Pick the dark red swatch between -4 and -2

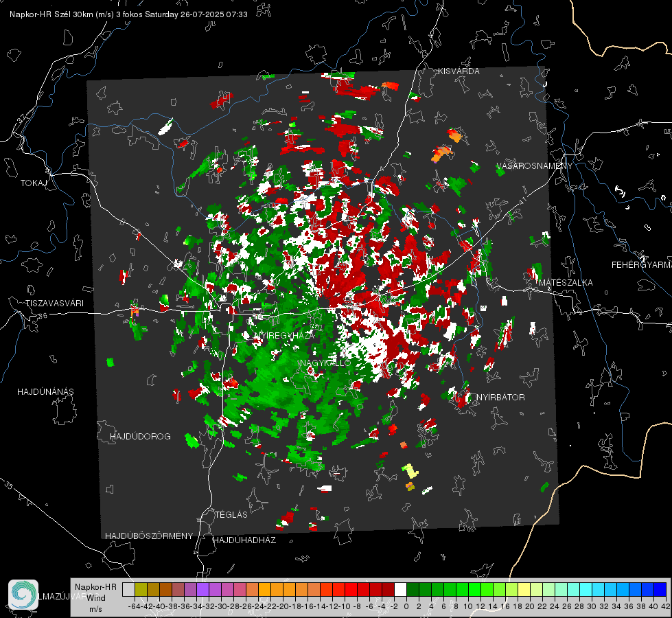click(388, 589)
